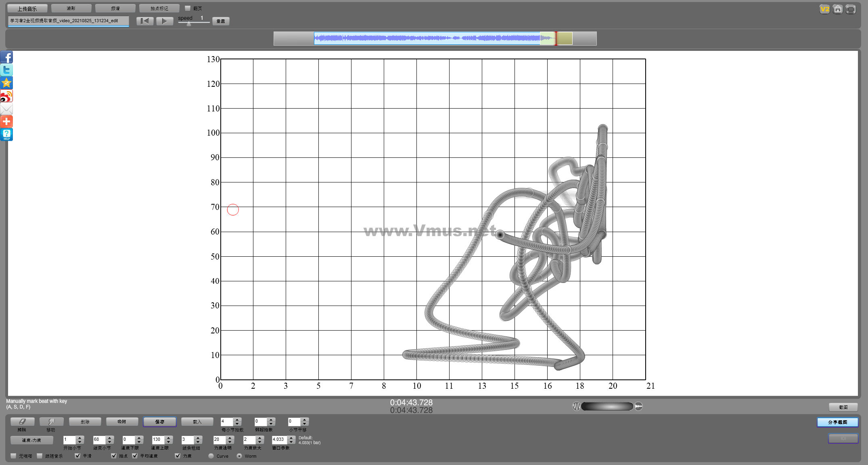Open the blue Help icon
The image size is (868, 465).
point(6,134)
